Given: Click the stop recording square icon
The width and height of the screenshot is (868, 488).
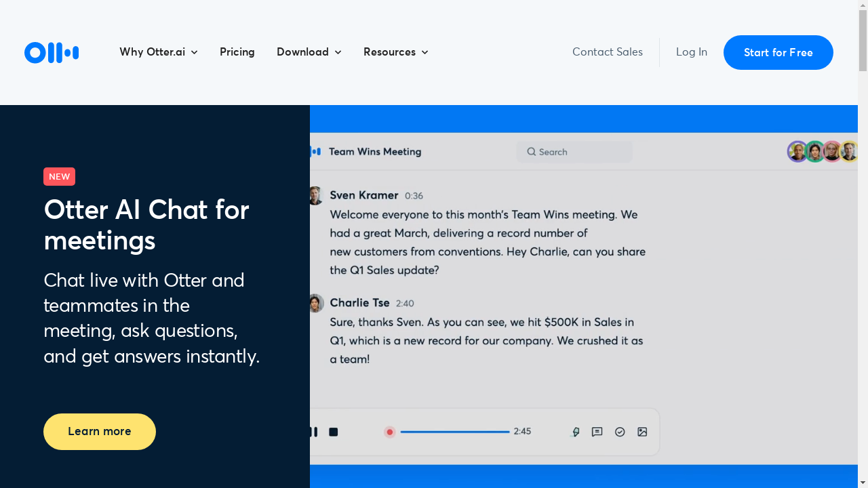Looking at the screenshot, I should (x=333, y=432).
